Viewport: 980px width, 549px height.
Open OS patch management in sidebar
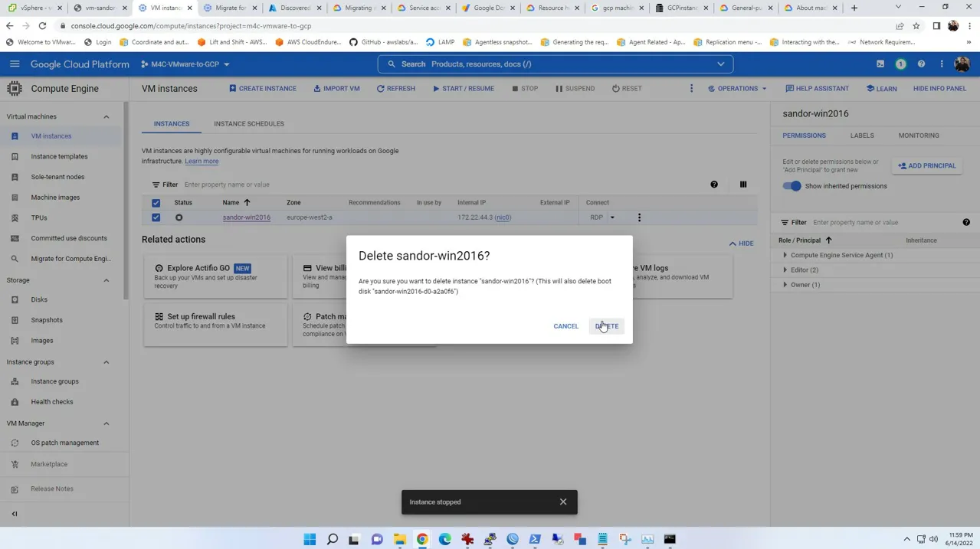[64, 443]
